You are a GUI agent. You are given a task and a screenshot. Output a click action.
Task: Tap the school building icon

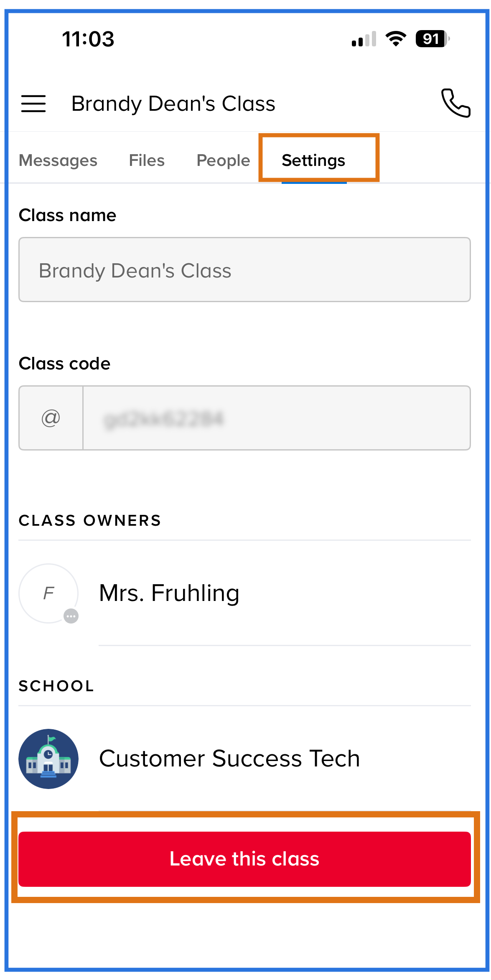click(x=48, y=759)
